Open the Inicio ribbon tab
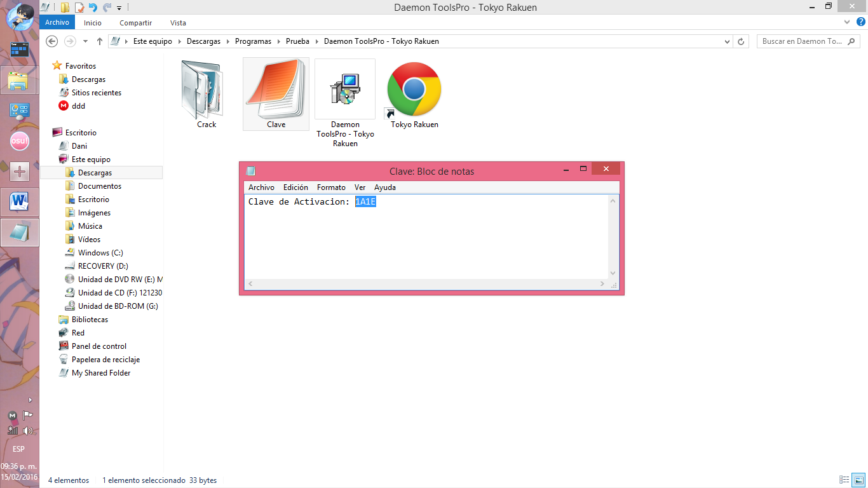868x488 pixels. tap(93, 23)
